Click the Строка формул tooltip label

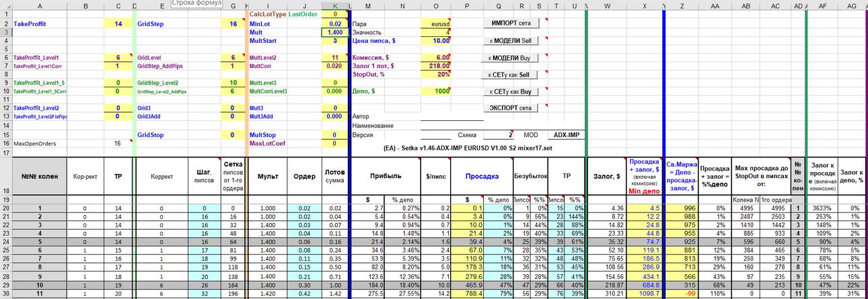[196, 3]
